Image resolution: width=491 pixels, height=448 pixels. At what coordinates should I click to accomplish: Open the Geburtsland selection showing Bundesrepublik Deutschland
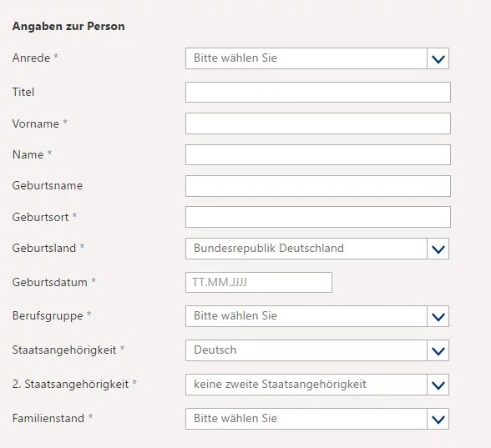(x=317, y=249)
